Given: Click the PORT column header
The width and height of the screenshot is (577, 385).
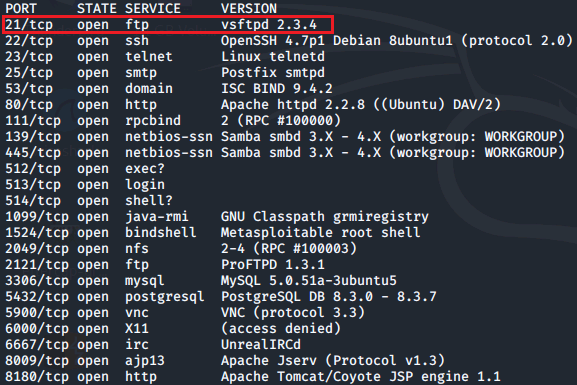Looking at the screenshot, I should tap(21, 8).
